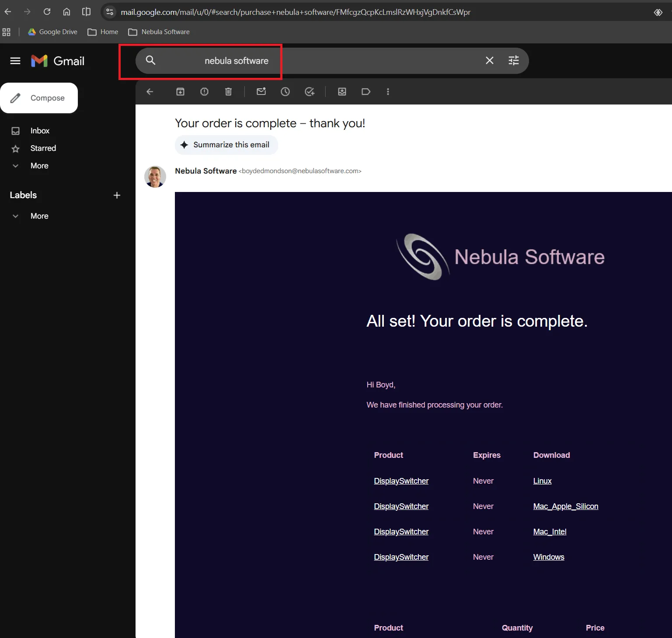Click the Windows download link

(549, 557)
